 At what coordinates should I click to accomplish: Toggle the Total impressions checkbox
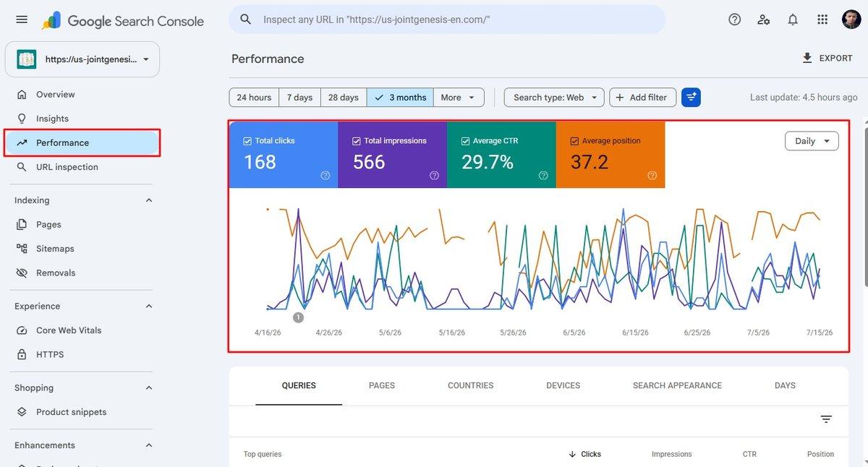tap(356, 141)
